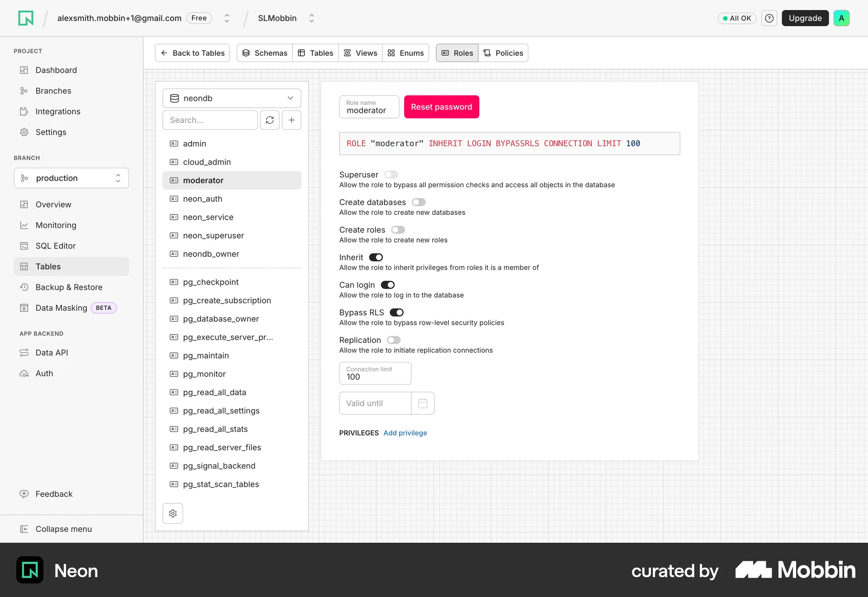Click the pg_monitor role icon
The height and width of the screenshot is (597, 868).
(174, 374)
